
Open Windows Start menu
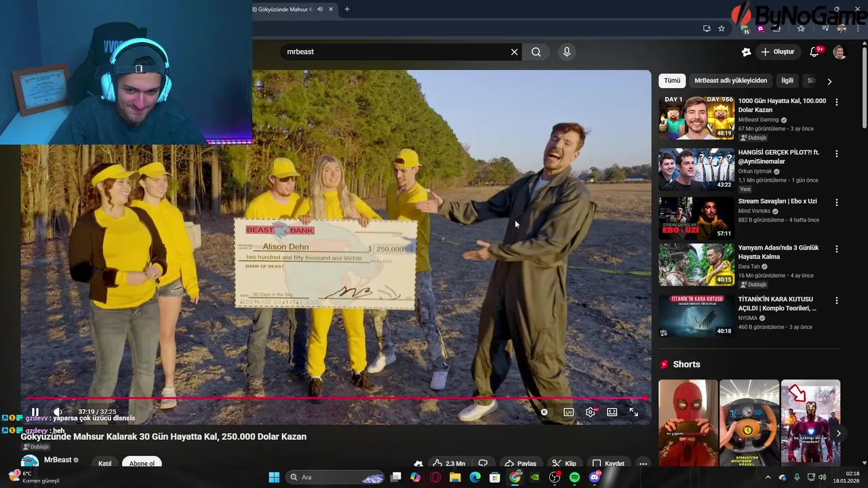tap(274, 477)
